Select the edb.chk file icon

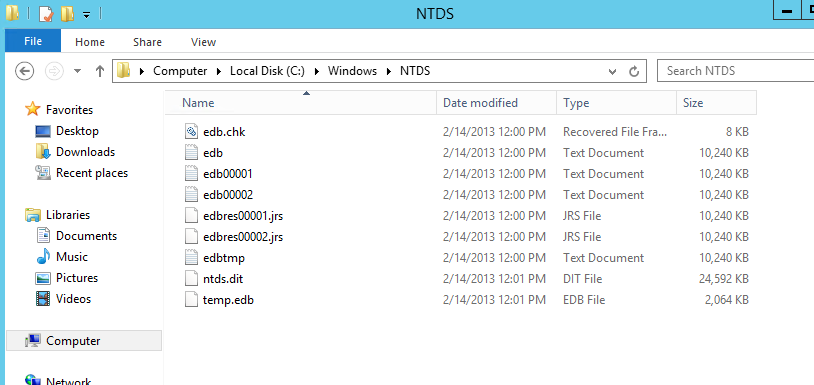(x=192, y=132)
